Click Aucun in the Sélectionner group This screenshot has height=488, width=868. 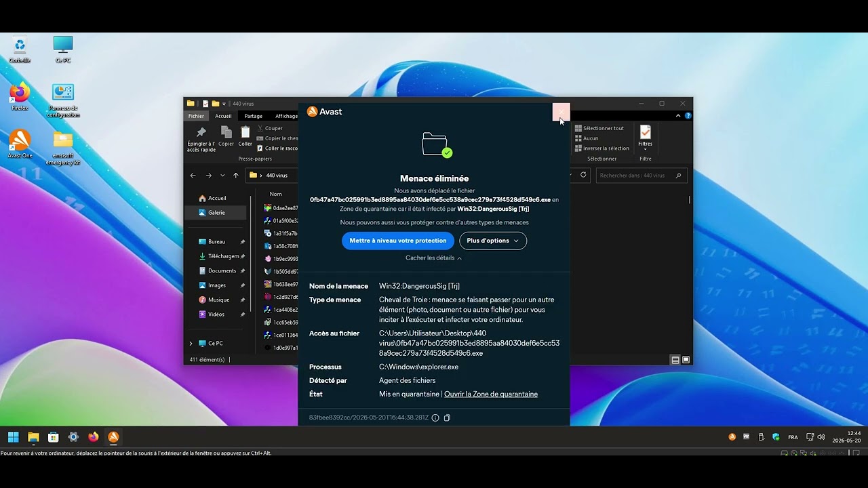[587, 138]
